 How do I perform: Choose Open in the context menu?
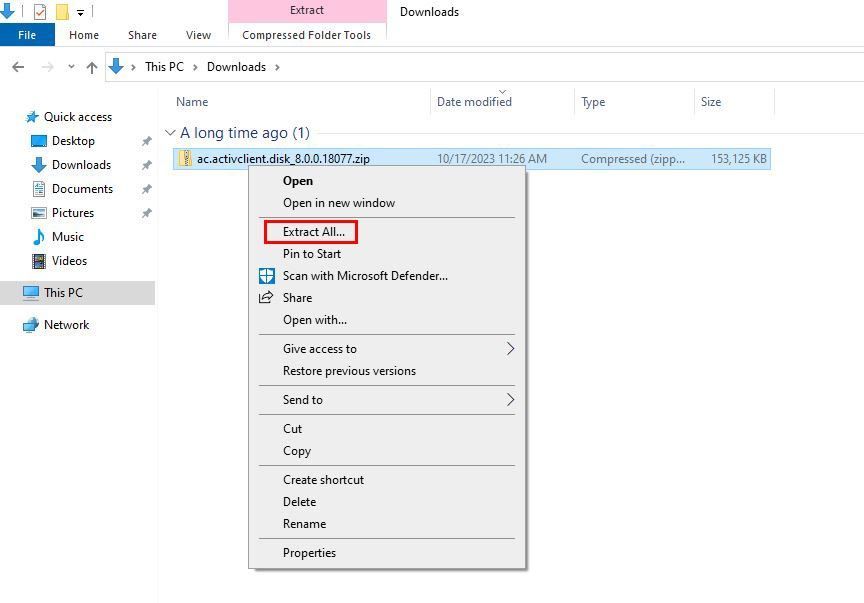pyautogui.click(x=387, y=181)
